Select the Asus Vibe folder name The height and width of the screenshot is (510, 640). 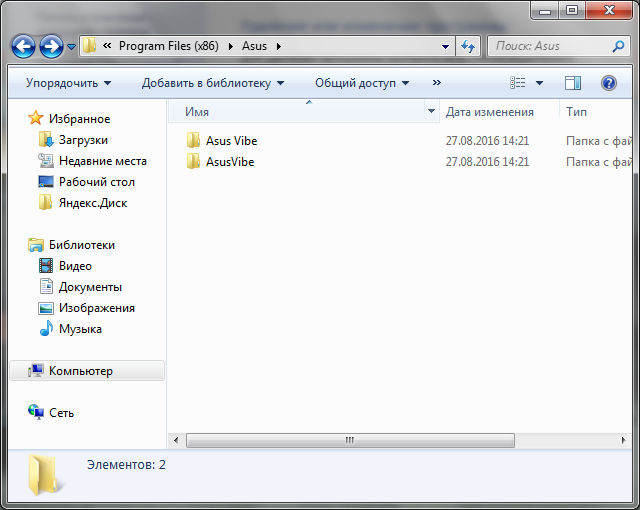231,141
